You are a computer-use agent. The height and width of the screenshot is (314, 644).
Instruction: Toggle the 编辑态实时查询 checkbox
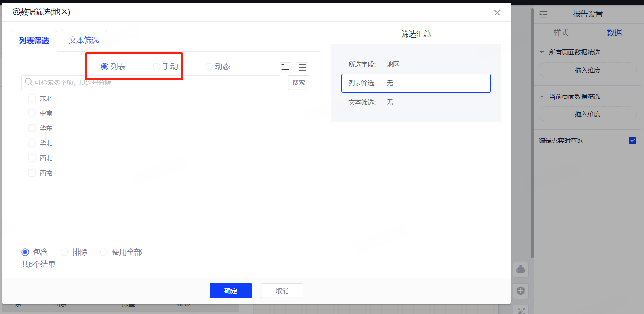point(632,140)
